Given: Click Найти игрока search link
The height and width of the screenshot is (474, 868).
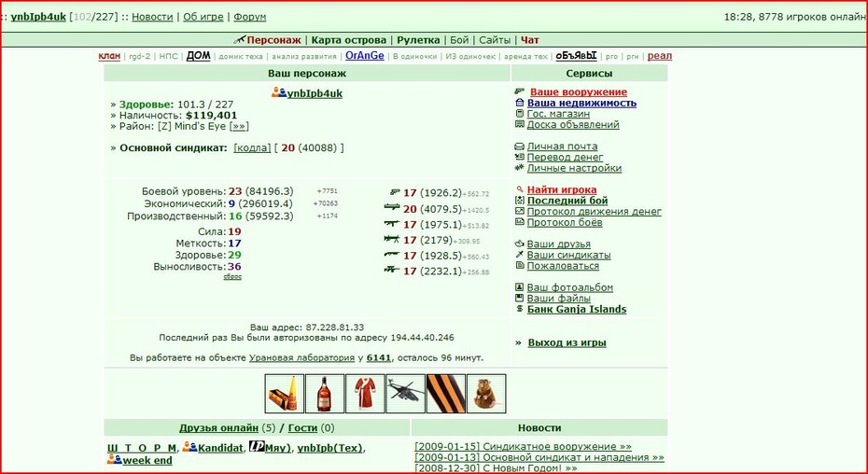Looking at the screenshot, I should click(x=562, y=190).
